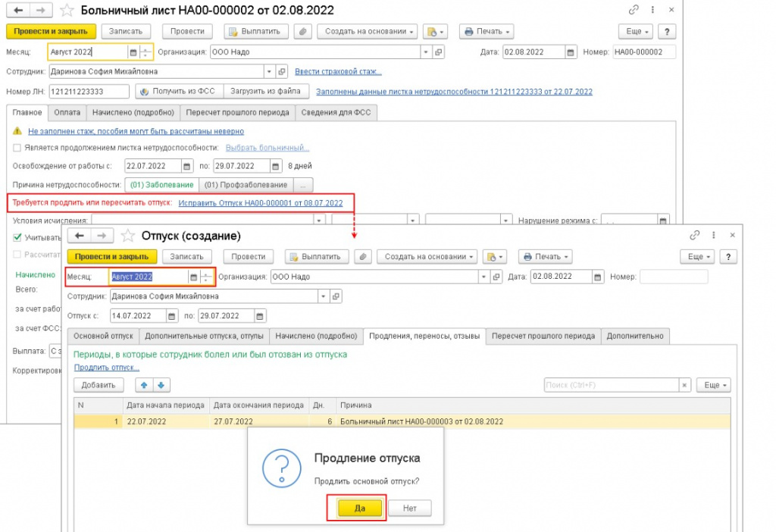Open the Печать dropdown in Отпуск window
This screenshot has height=532, width=776.
(546, 257)
